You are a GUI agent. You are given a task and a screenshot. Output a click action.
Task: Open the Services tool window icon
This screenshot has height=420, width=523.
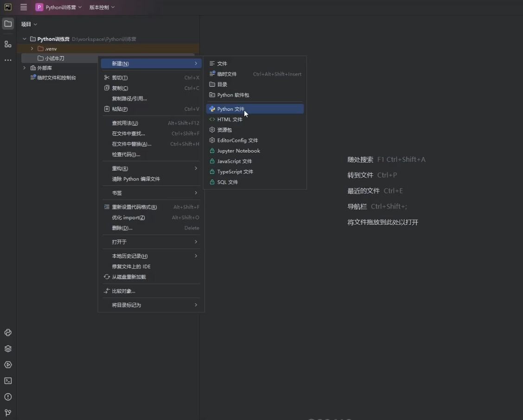tap(7, 349)
